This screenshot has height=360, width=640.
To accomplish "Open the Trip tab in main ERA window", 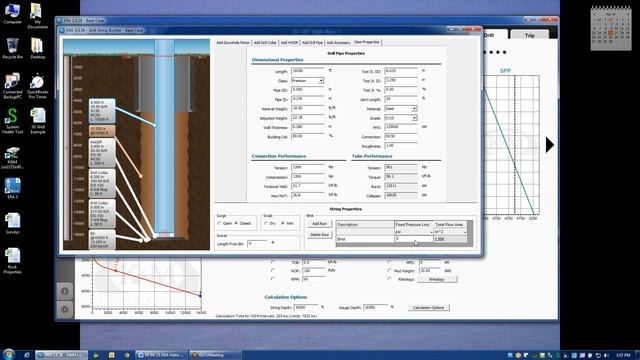I will 529,35.
